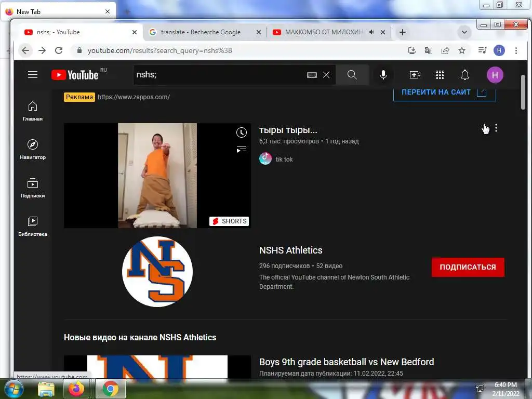Go back in Chrome

[x=25, y=50]
